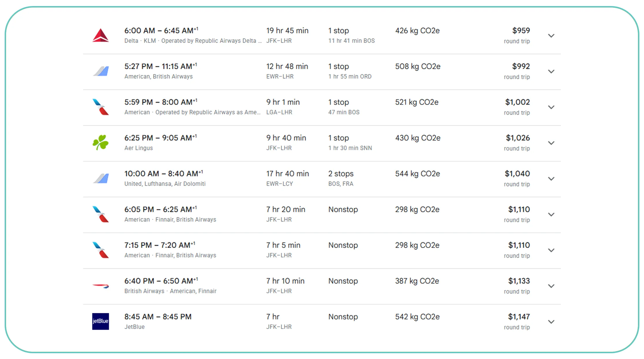The image size is (644, 359).
Task: Click the 19 hr 45 min duration
Action: [x=287, y=31]
